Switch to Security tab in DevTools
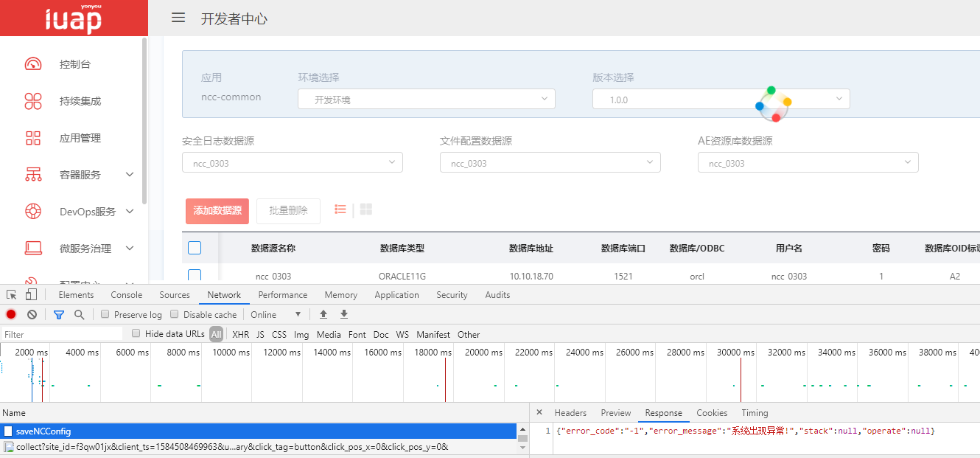The height and width of the screenshot is (458, 980). pos(452,295)
